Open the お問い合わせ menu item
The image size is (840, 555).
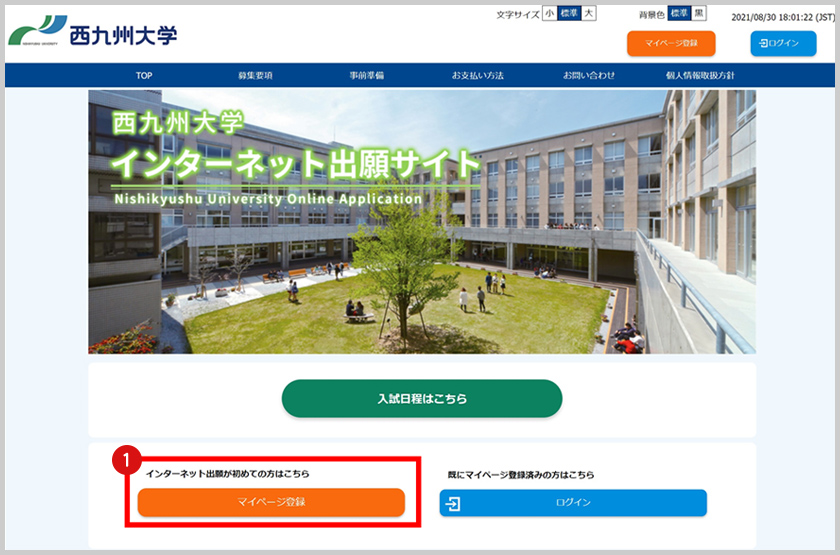[589, 76]
